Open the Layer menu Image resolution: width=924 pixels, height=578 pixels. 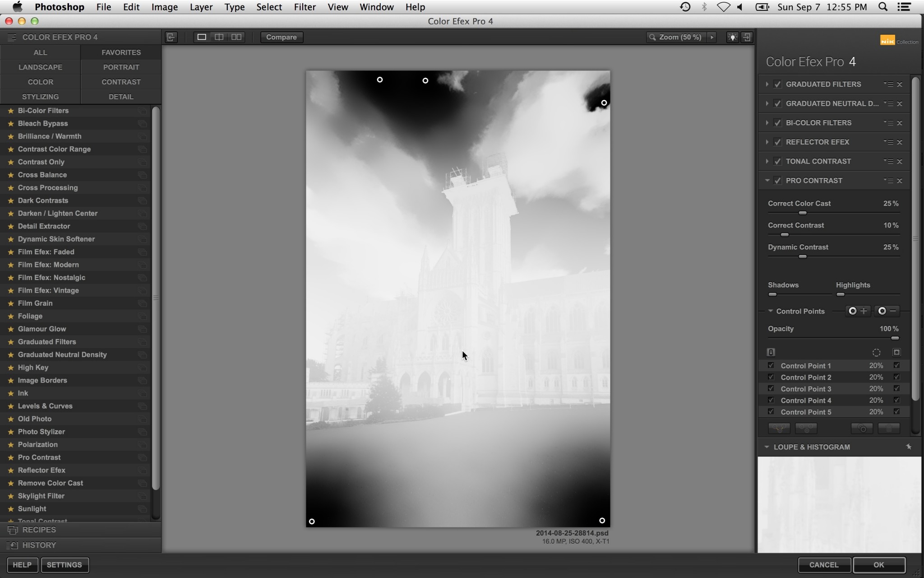[x=201, y=7]
